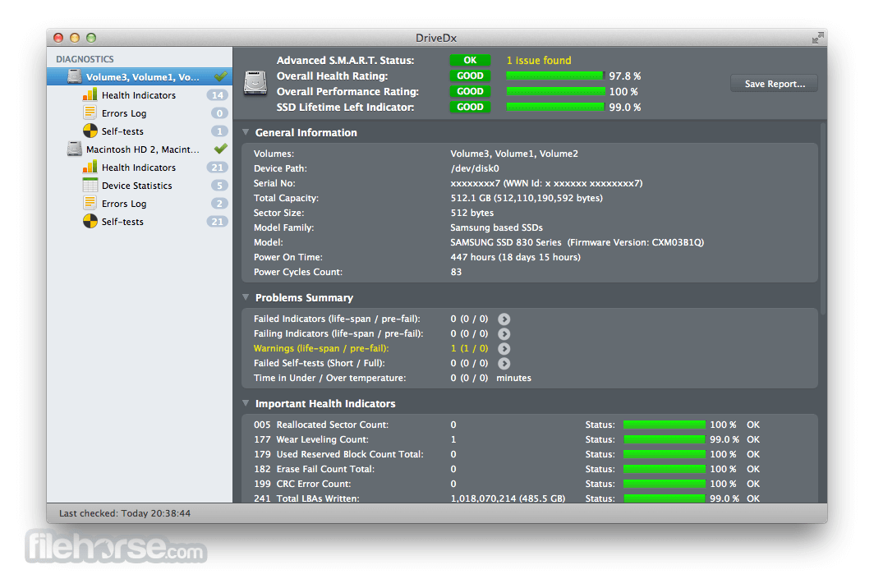The image size is (874, 588).
Task: Open Health Indicators for Volume3 drive
Action: pos(139,95)
